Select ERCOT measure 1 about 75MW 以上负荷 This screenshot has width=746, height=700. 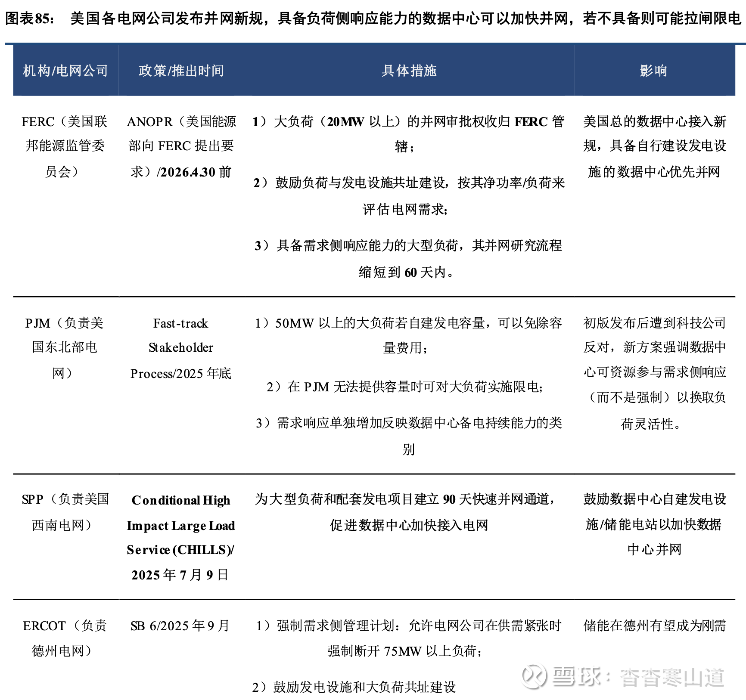point(408,638)
